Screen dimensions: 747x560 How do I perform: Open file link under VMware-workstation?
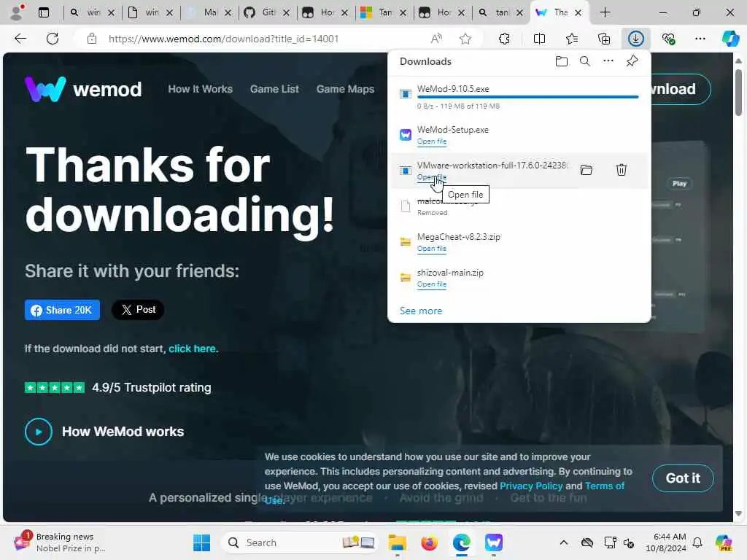point(432,177)
